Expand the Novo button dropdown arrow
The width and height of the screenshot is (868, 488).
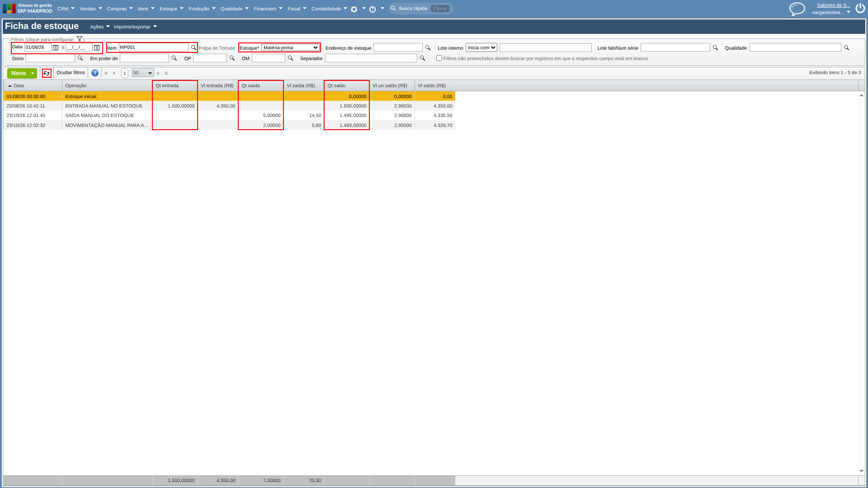pyautogui.click(x=33, y=73)
